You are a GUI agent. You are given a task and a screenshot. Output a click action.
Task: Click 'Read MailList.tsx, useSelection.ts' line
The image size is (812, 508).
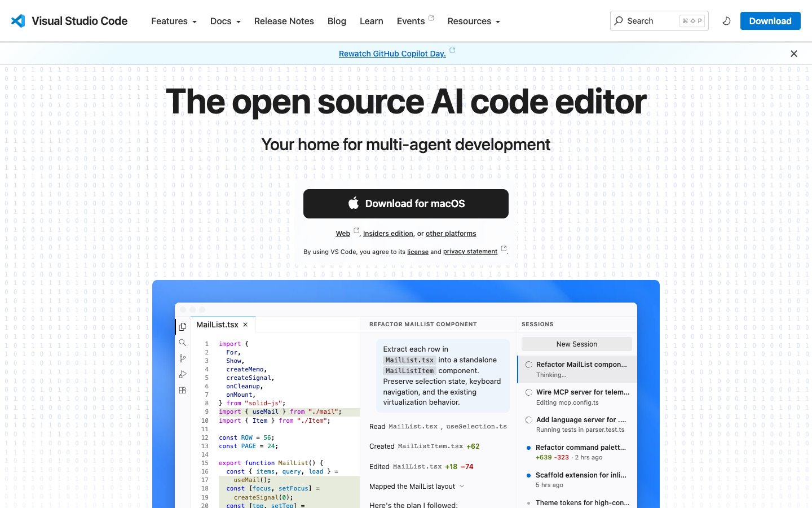click(438, 427)
